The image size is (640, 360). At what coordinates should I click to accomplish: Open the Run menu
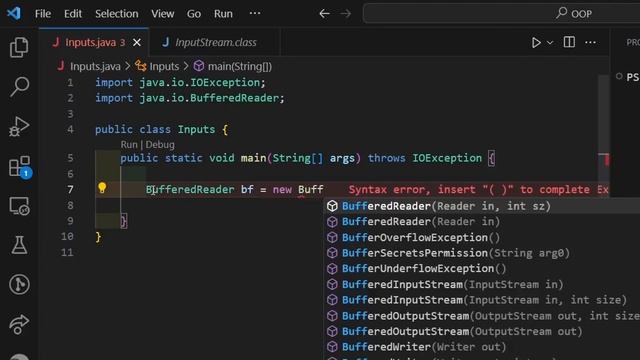223,13
